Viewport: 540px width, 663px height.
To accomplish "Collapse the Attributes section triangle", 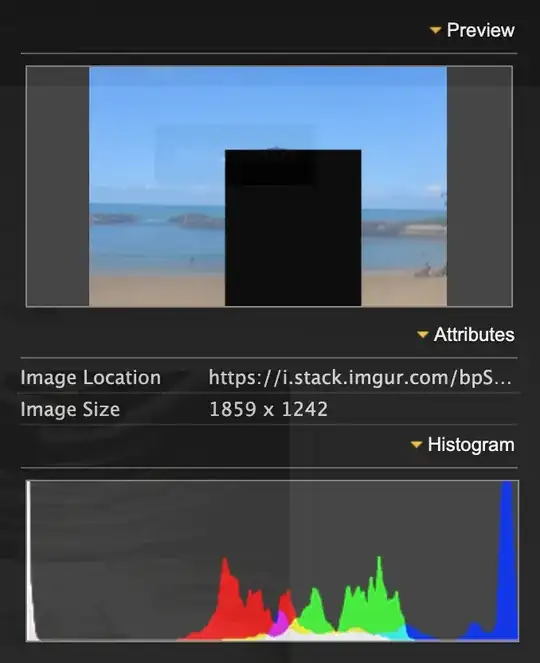I will [x=422, y=335].
